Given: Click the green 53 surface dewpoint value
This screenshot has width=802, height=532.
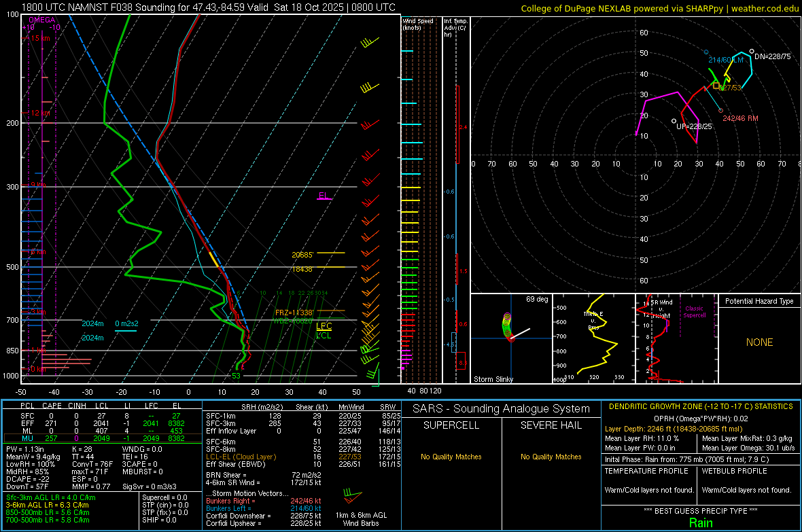Looking at the screenshot, I should pos(236,376).
